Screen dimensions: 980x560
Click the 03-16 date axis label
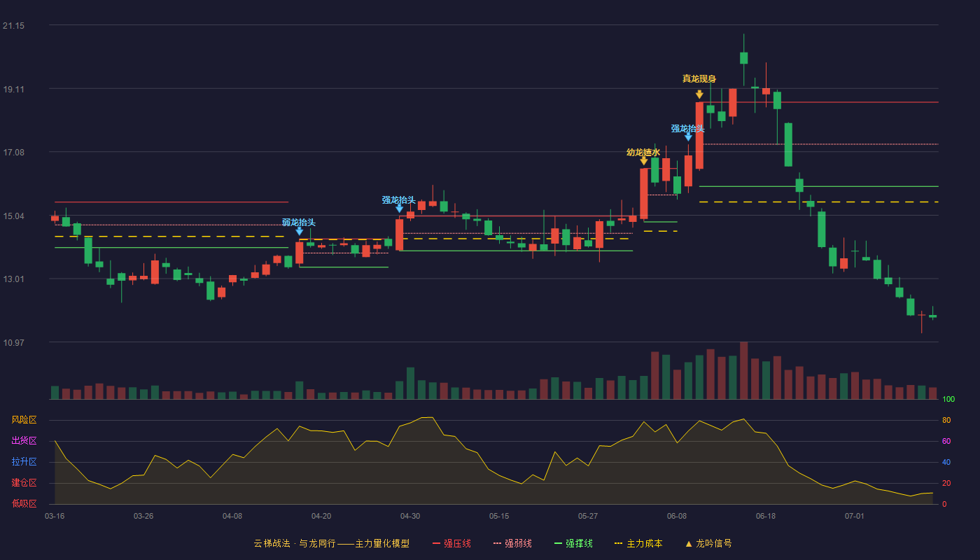(55, 516)
